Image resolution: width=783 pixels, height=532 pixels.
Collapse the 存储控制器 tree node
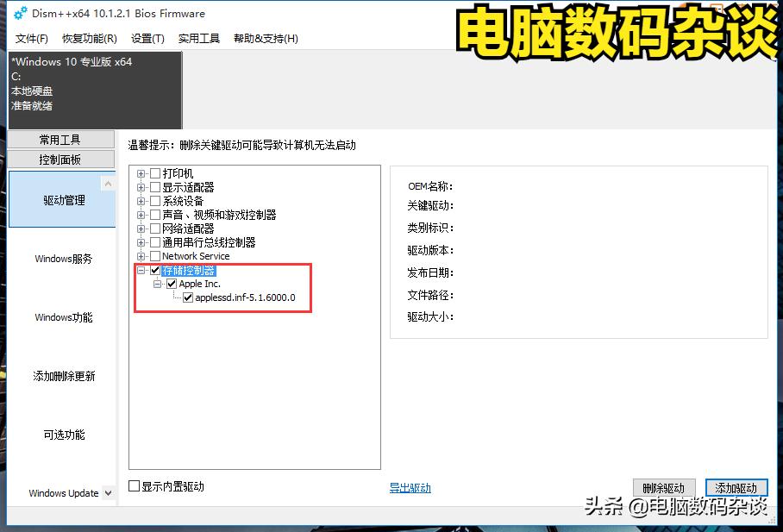point(141,269)
